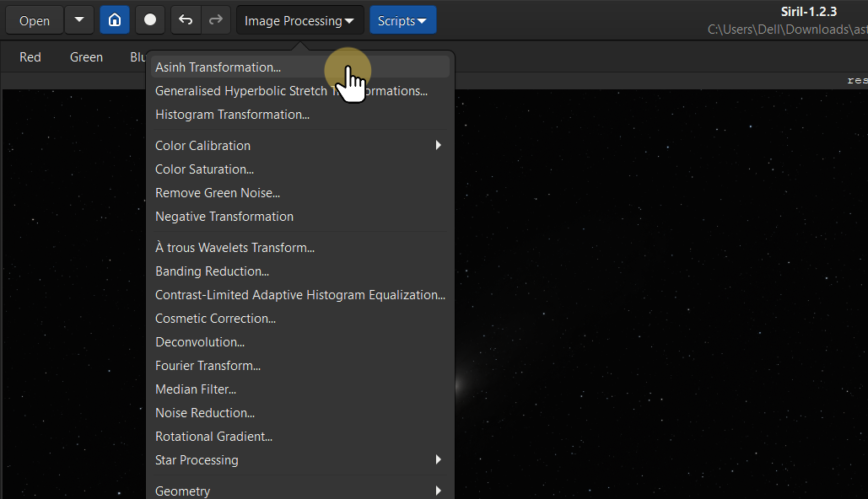Choose Histogram Transformation from the menu
This screenshot has width=868, height=499.
[232, 115]
